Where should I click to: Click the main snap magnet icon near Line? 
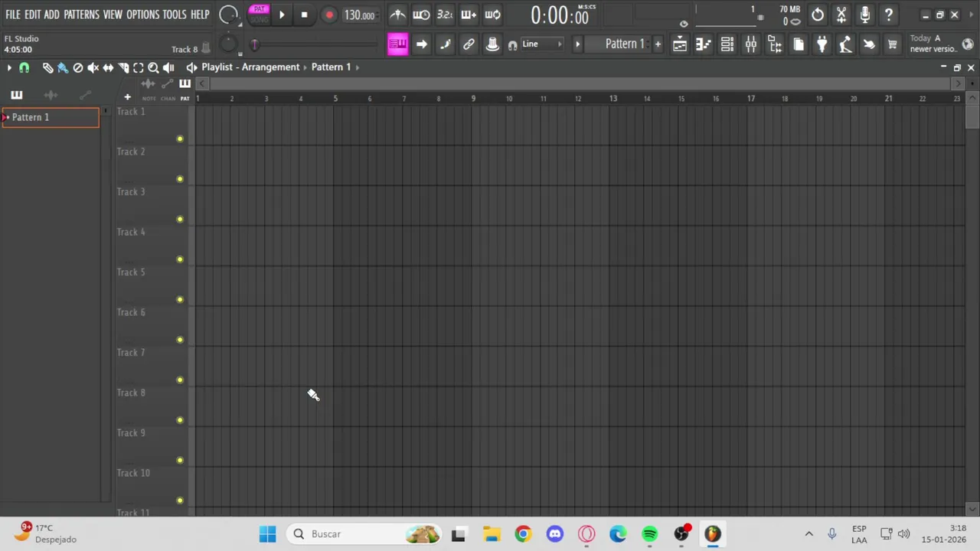[x=512, y=45]
